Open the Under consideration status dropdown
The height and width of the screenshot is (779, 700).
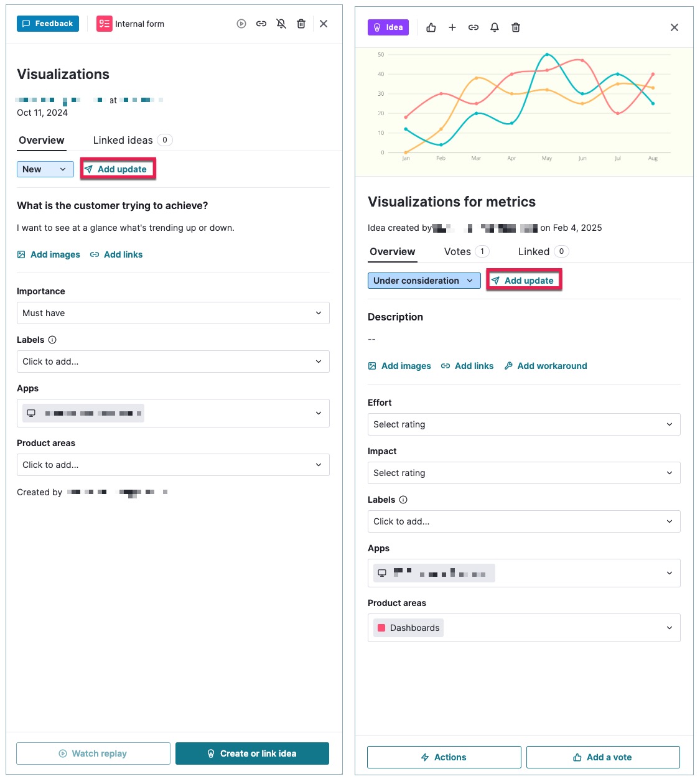point(424,281)
